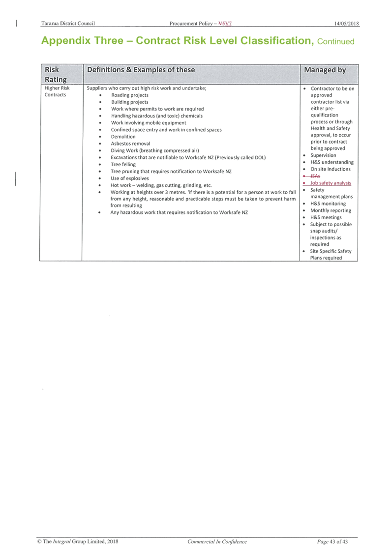Click 'Working at heights over 3 metres' bullet
The image size is (392, 560).
pos(203,199)
